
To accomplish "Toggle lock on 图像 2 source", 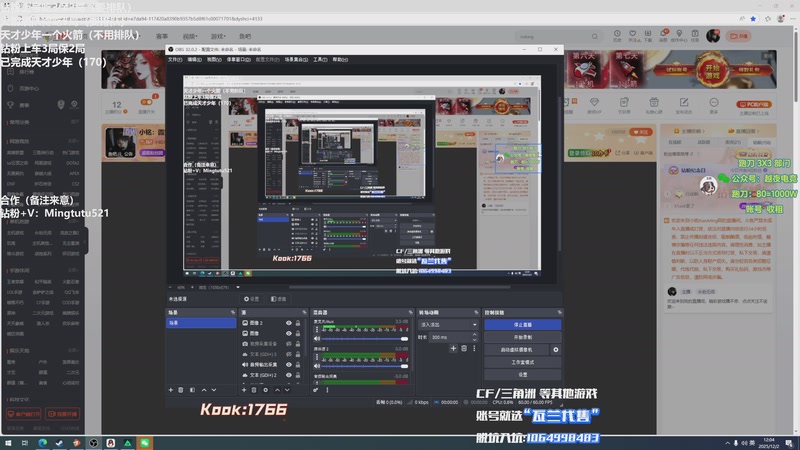I will pos(298,323).
